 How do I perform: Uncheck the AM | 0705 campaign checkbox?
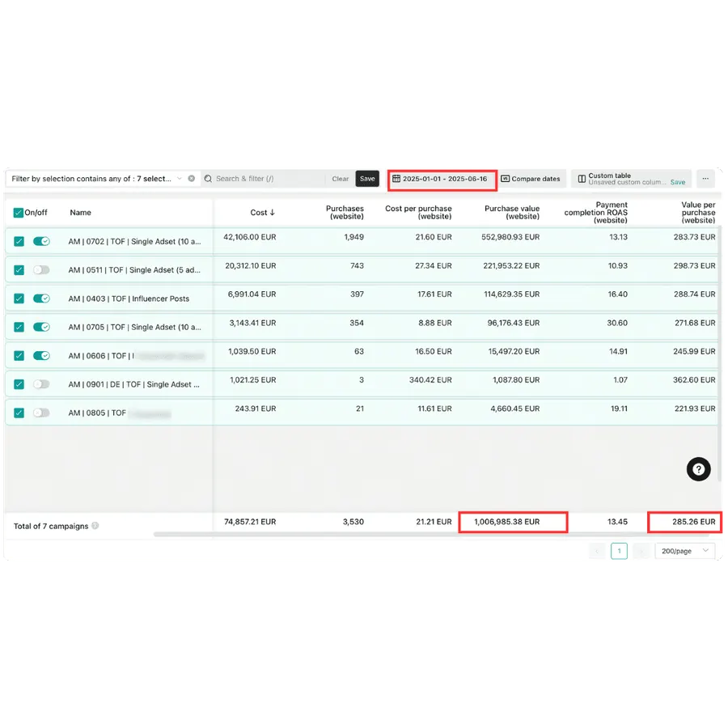tap(19, 327)
